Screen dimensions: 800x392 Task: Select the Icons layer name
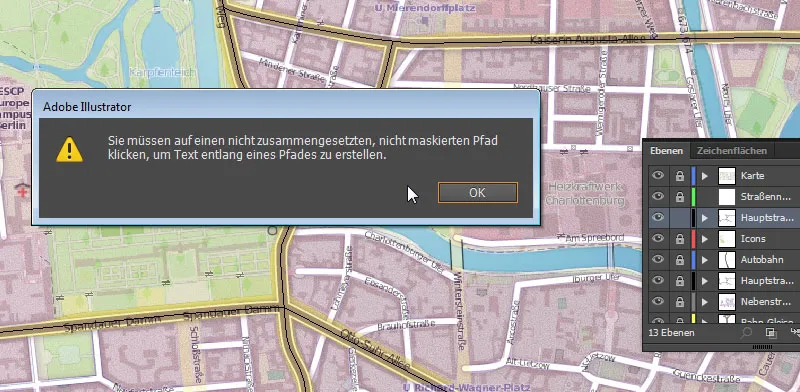[753, 239]
